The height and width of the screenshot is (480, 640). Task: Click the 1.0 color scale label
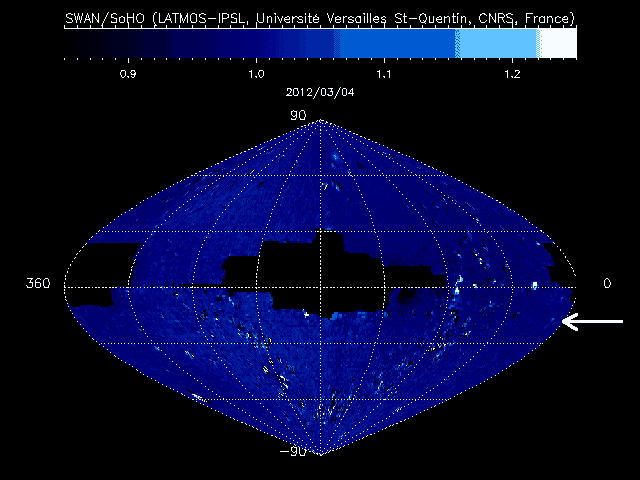click(x=256, y=74)
